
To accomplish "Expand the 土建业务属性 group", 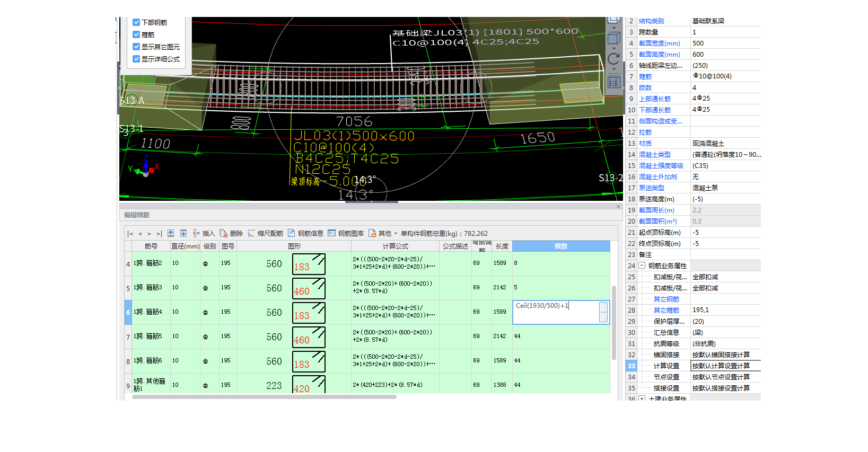I will click(x=642, y=398).
